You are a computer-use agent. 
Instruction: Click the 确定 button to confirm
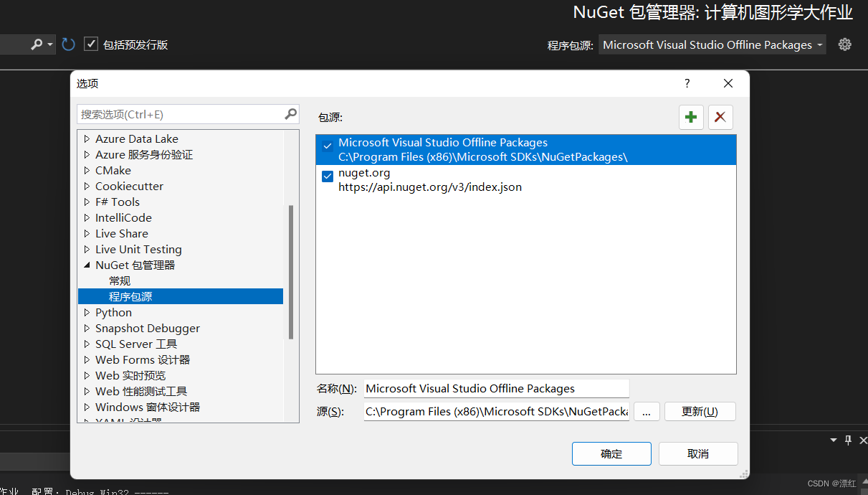[x=611, y=453]
